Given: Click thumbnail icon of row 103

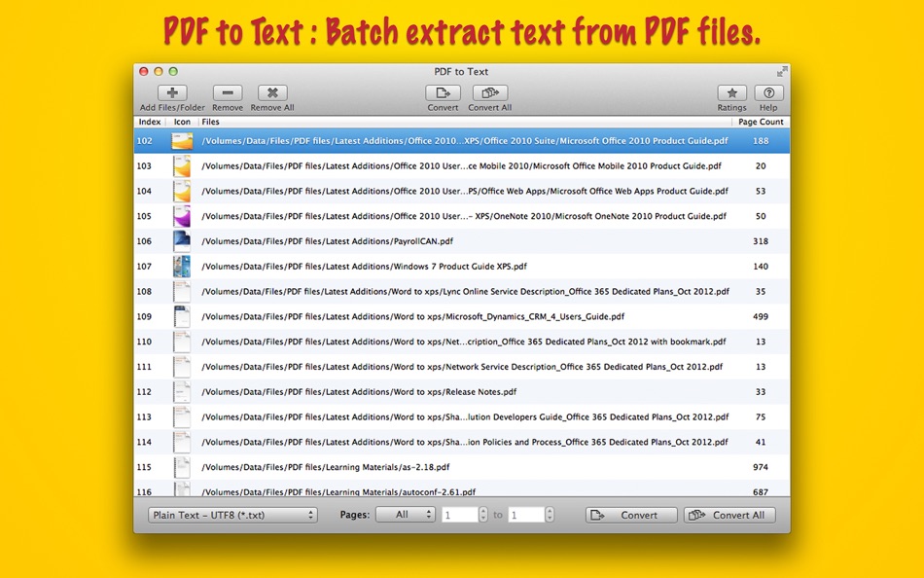Looking at the screenshot, I should pos(182,166).
